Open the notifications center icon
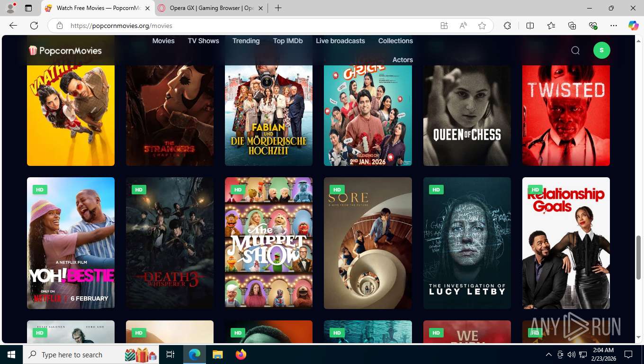 pyautogui.click(x=628, y=355)
